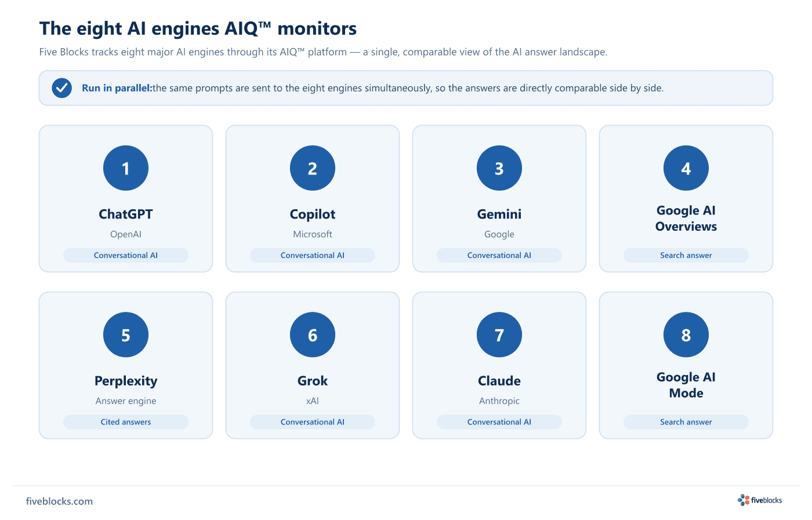Select the Claude heading
812x520 pixels.
tap(499, 381)
